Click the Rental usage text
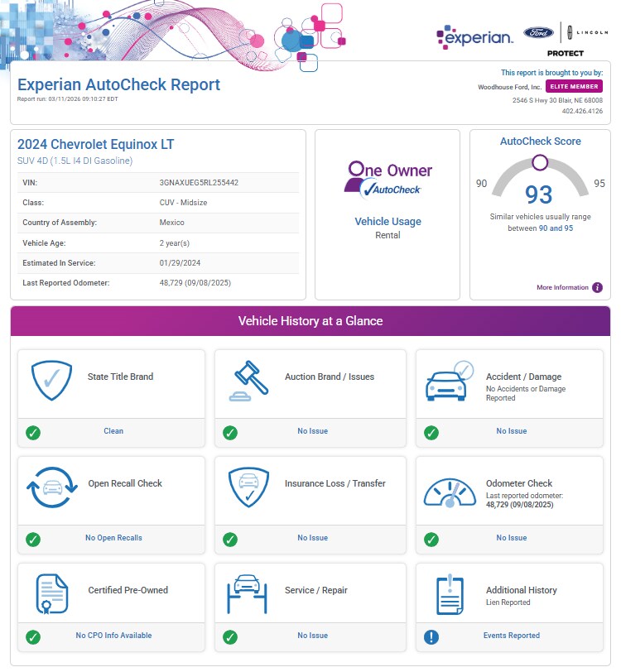Screen dimensions: 621x672 click(x=388, y=235)
